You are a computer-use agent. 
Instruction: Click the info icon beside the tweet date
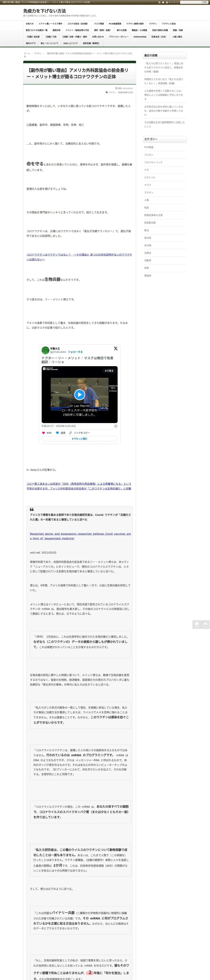(116, 426)
